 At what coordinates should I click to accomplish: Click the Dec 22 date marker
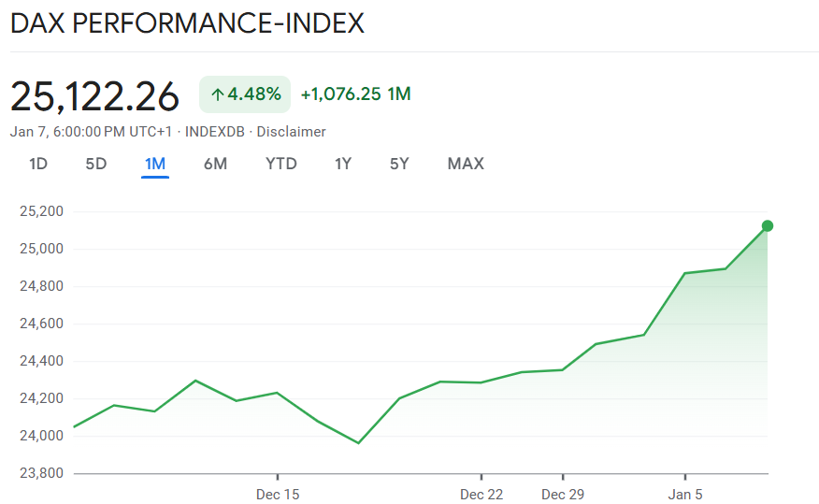click(x=481, y=494)
